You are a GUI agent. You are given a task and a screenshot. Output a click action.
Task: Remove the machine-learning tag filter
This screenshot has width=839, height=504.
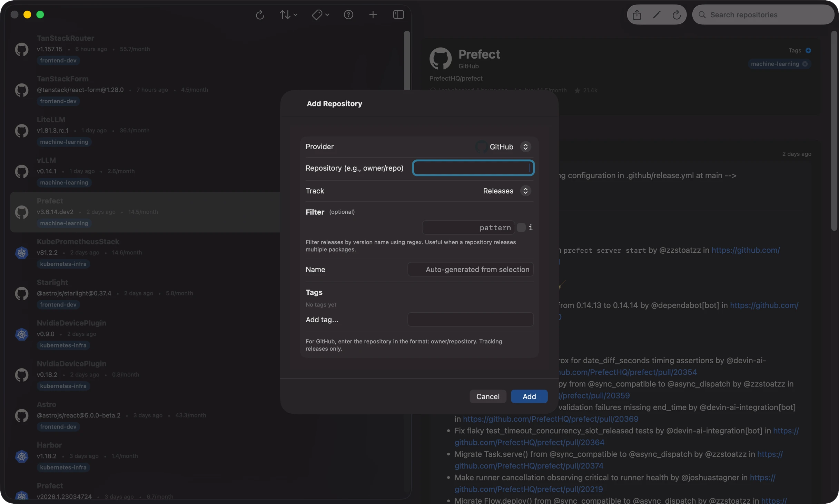[805, 64]
